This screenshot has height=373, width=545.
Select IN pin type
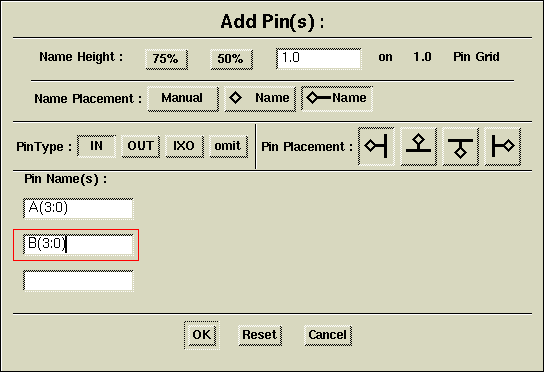tap(96, 146)
